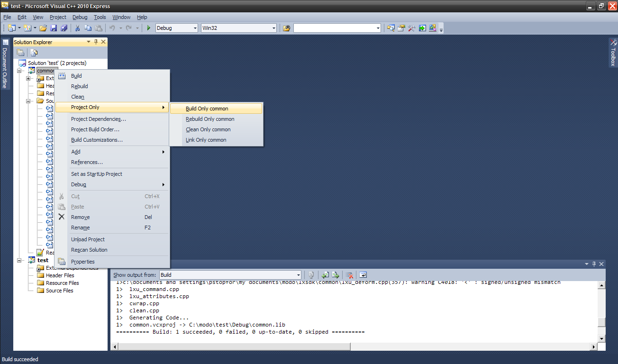Click the Properties Window toolbar icon
Image resolution: width=618 pixels, height=364 pixels.
[401, 28]
